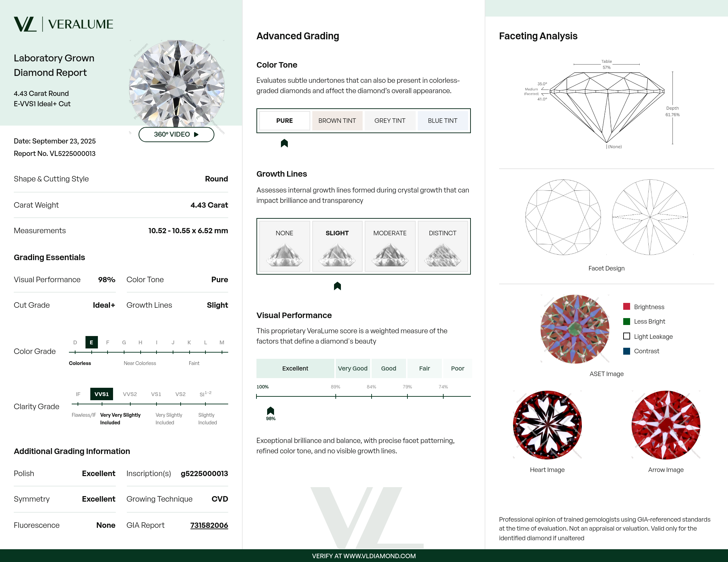Open the ASET Image thumbnail
The height and width of the screenshot is (562, 728).
click(575, 329)
